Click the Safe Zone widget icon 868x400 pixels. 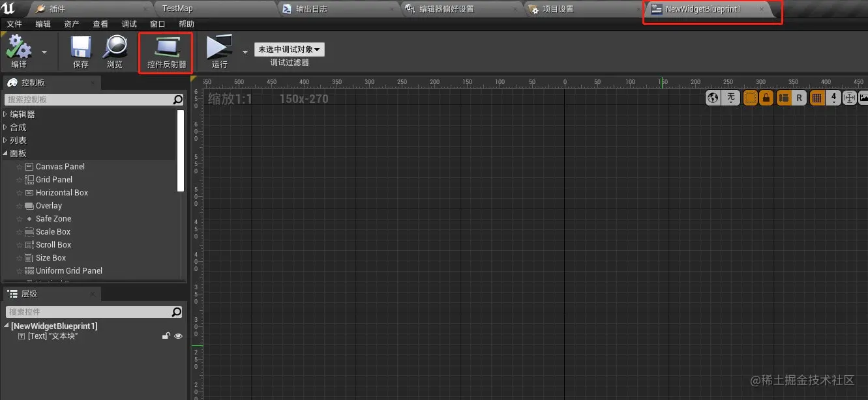coord(29,219)
